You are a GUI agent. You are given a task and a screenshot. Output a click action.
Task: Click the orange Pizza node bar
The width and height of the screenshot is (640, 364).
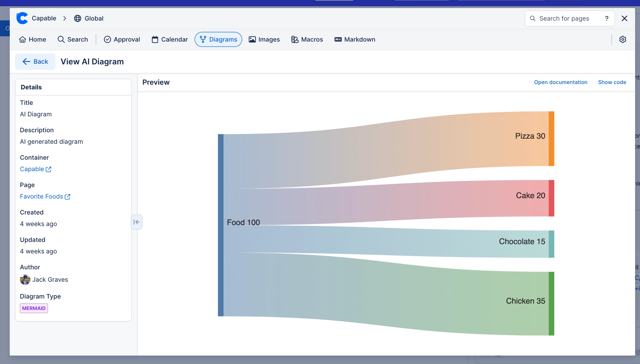tap(551, 138)
